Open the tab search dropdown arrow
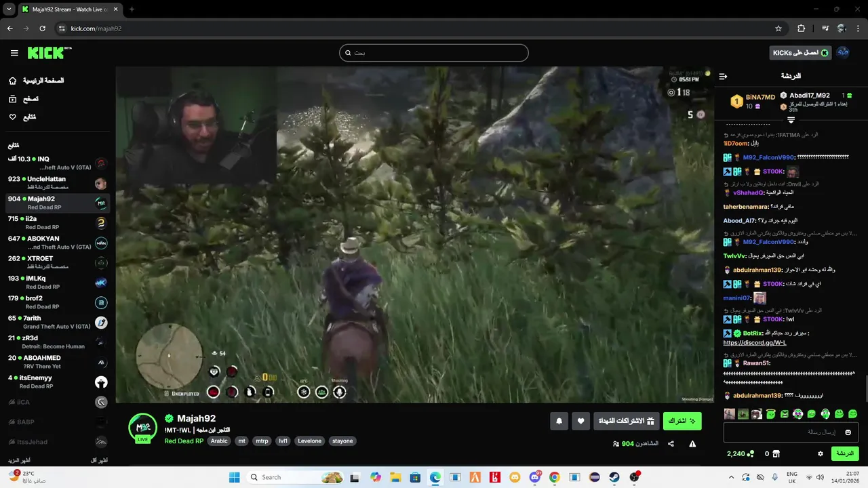The image size is (868, 488). pyautogui.click(x=9, y=9)
